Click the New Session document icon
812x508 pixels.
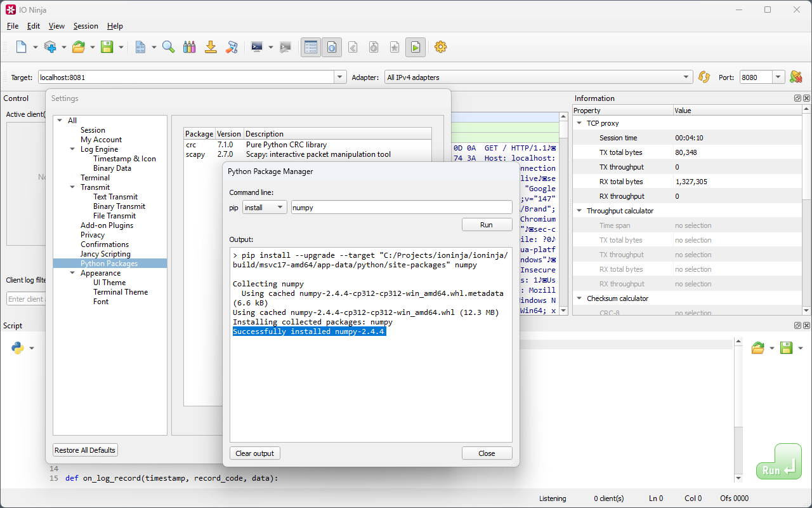21,47
